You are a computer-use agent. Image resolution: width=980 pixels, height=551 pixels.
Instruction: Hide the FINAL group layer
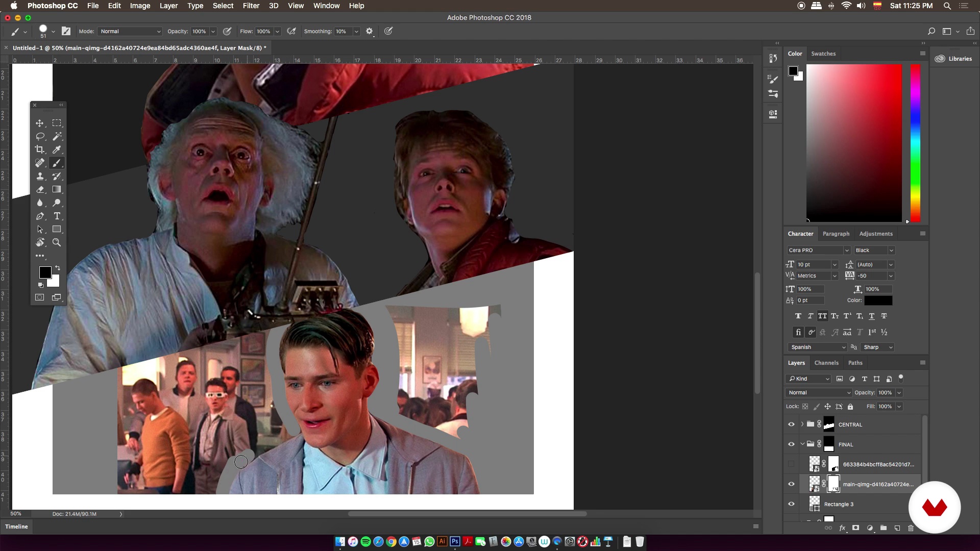[x=791, y=444]
